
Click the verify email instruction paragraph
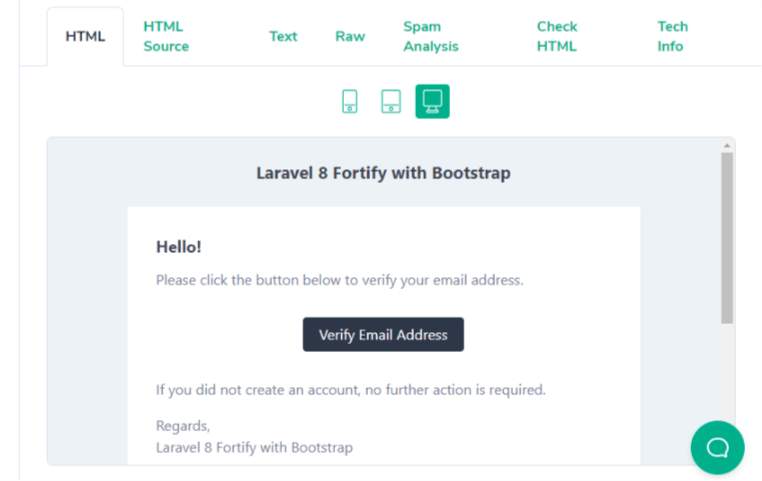pyautogui.click(x=340, y=280)
